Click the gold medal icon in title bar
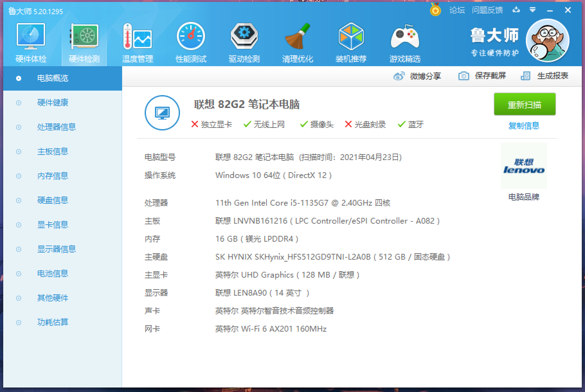This screenshot has height=392, width=585. click(436, 10)
